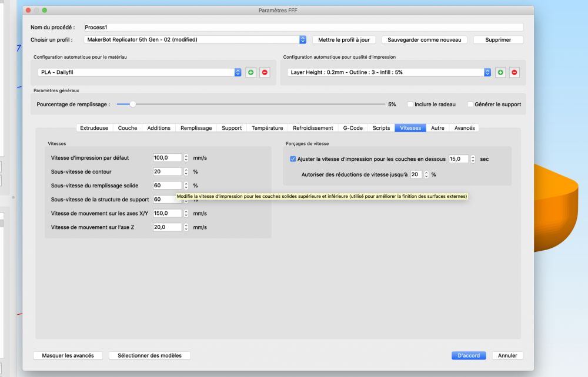
Task: Click stepper for default print speed
Action: tap(186, 158)
